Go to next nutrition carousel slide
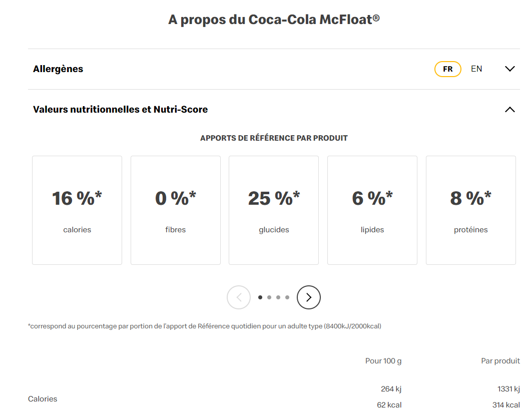 (308, 297)
